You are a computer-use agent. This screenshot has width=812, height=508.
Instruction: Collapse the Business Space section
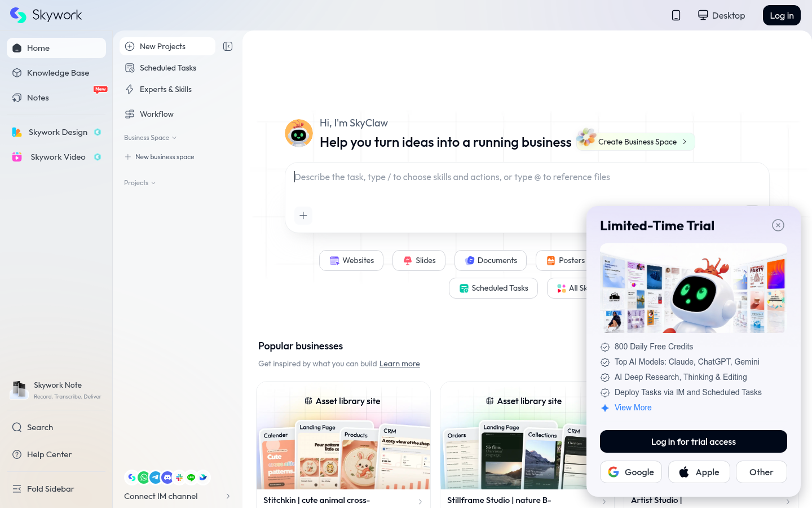[150, 138]
